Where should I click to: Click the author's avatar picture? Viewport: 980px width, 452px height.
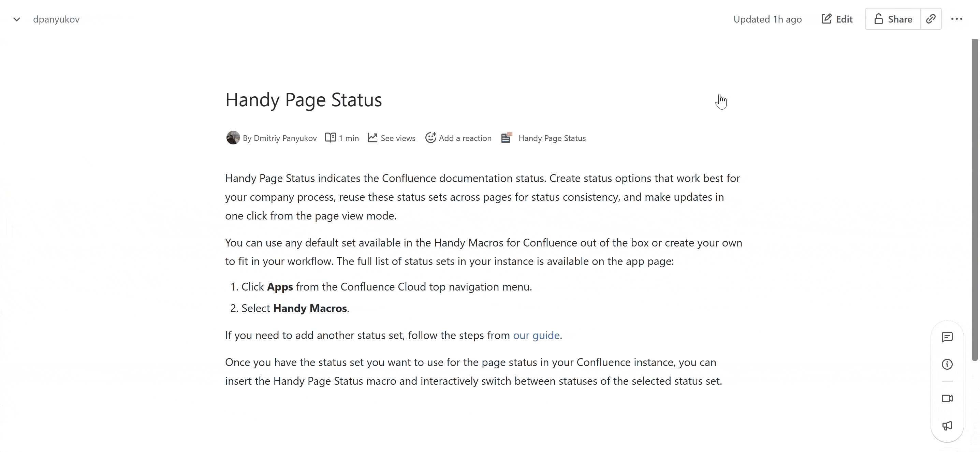pyautogui.click(x=233, y=138)
